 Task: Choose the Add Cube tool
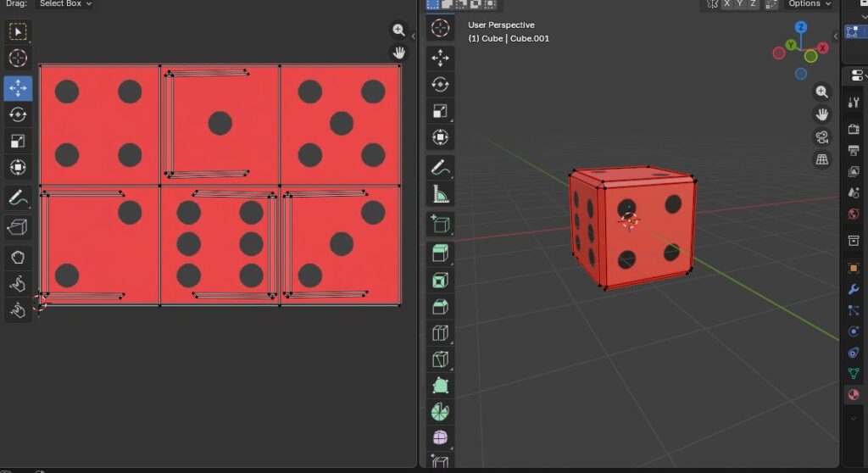click(440, 224)
